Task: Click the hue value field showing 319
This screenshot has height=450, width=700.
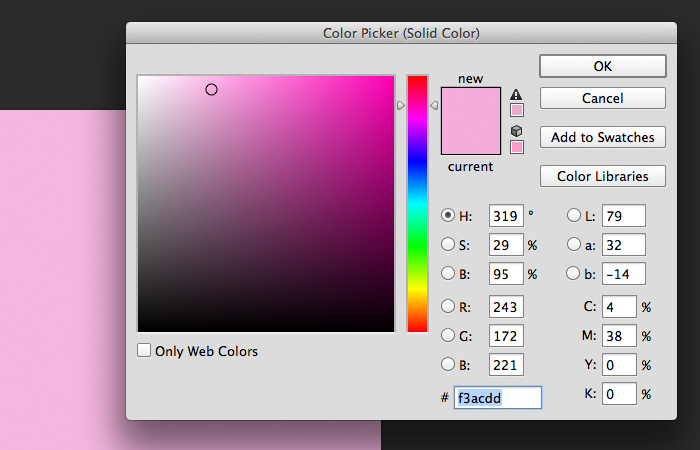Action: (506, 216)
